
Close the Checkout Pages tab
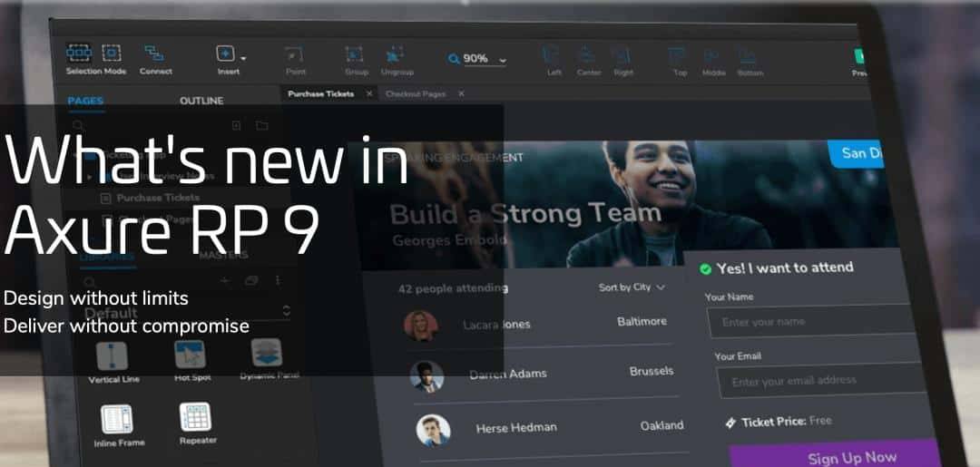tap(461, 93)
